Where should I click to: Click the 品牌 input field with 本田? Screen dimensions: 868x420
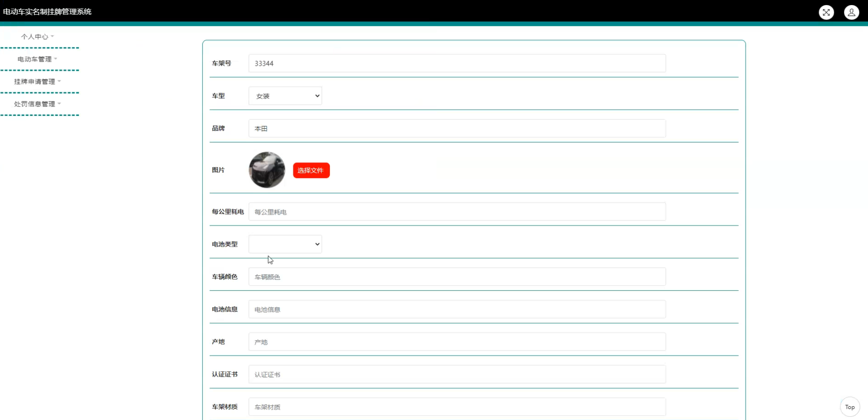(457, 128)
